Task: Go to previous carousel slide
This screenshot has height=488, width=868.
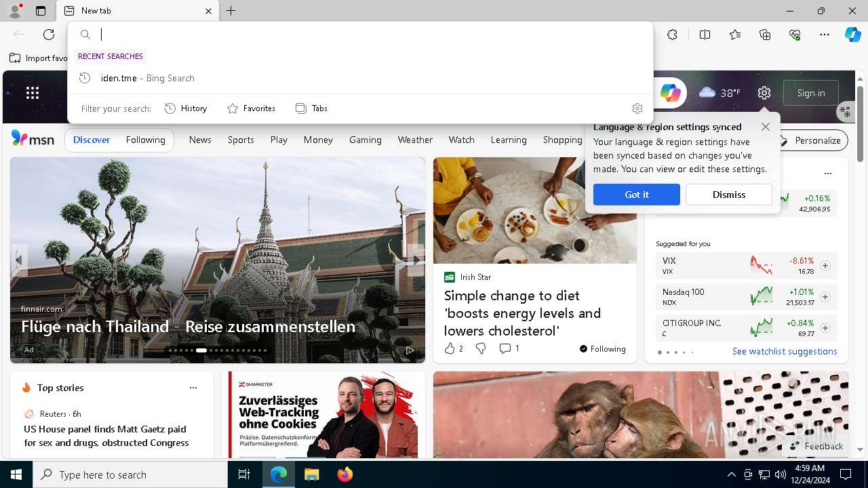Action: point(19,260)
